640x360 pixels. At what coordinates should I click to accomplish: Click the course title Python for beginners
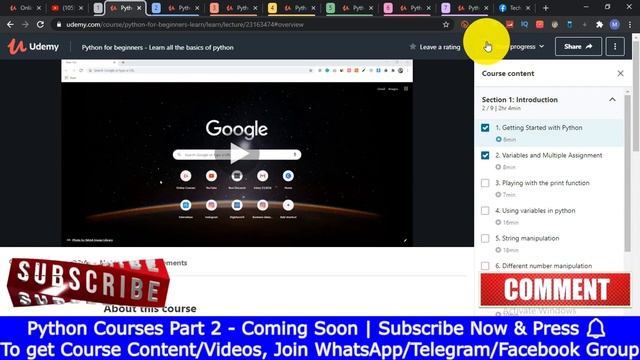[x=158, y=47]
